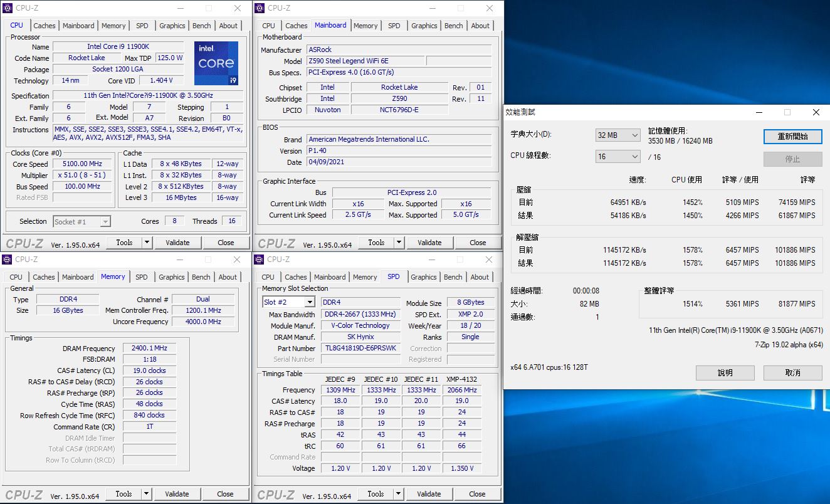Click the BIOS brand "American Megatrends International LLC."

tap(399, 140)
